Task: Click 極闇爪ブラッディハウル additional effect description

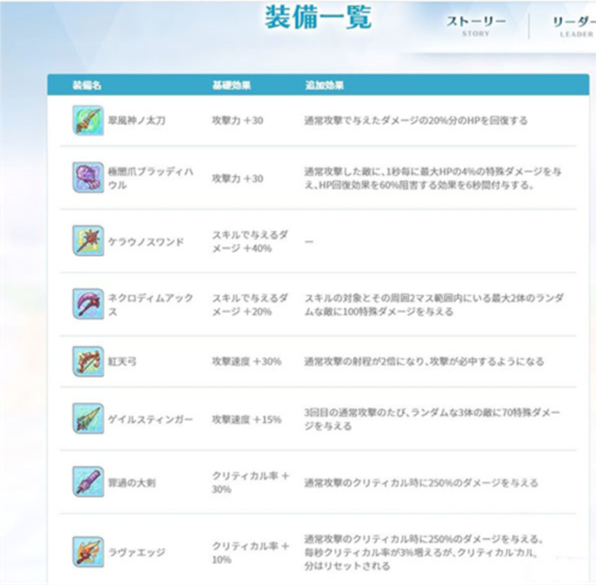Action: pyautogui.click(x=433, y=178)
